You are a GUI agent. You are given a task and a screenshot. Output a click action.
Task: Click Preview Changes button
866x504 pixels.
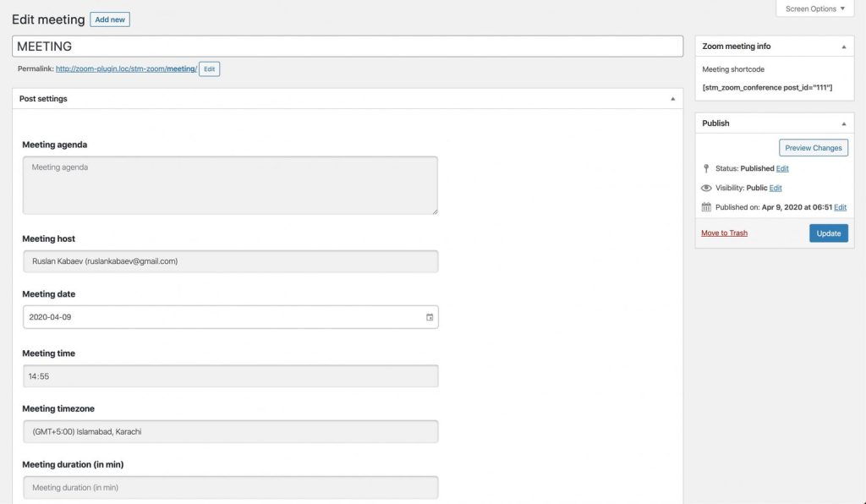(x=813, y=148)
